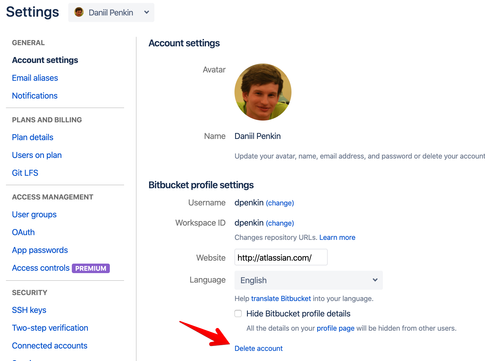The width and height of the screenshot is (485, 361).
Task: Toggle Hide Bitbucket profile details checkbox
Action: pos(238,313)
